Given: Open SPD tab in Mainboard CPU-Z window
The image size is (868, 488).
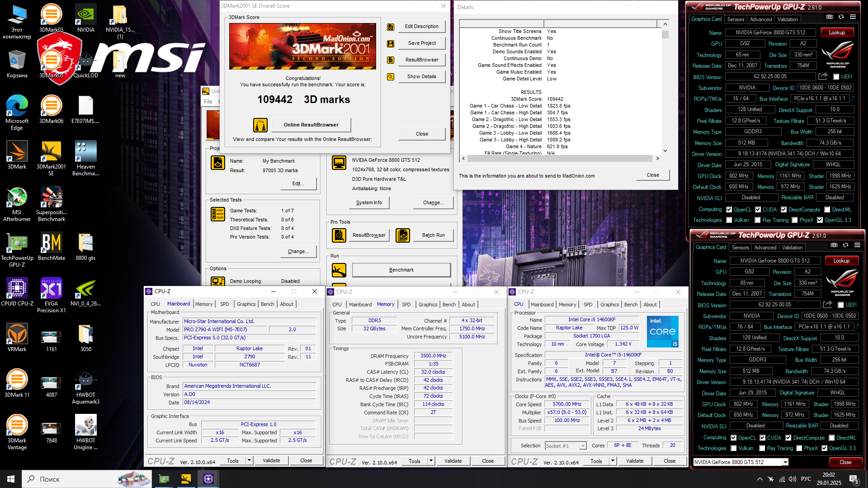Looking at the screenshot, I should tap(225, 304).
